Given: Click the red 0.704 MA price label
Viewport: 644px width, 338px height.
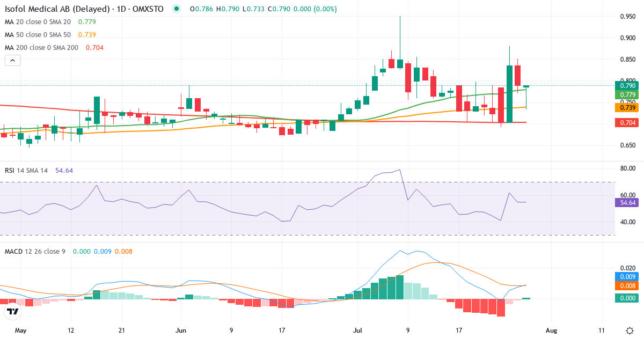Looking at the screenshot, I should 628,123.
